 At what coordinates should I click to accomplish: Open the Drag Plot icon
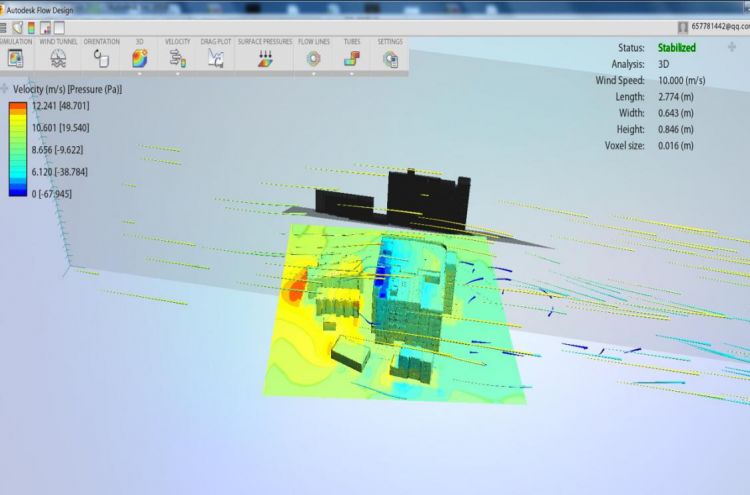(x=216, y=58)
